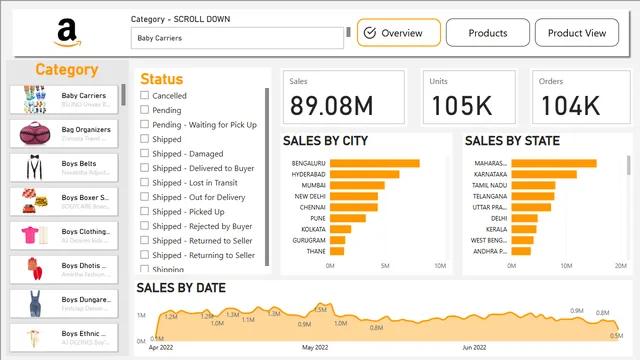The height and width of the screenshot is (360, 640).
Task: Select the Bengaluru bar in Sales by City
Action: pos(375,163)
